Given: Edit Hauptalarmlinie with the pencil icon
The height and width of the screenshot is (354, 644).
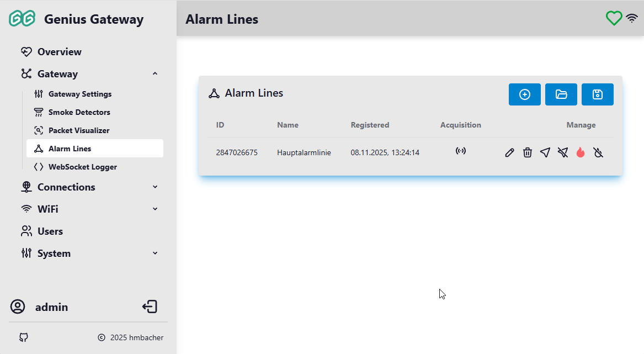Looking at the screenshot, I should 509,152.
